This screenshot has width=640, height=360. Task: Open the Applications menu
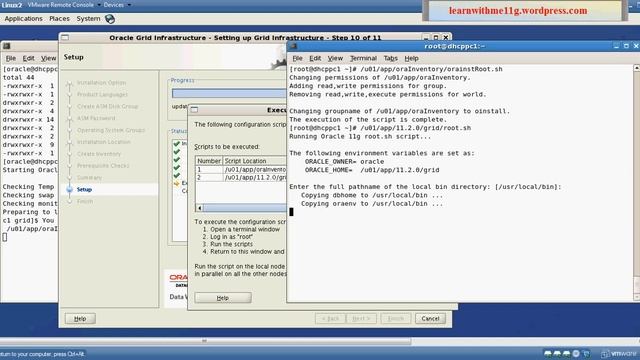tap(23, 19)
